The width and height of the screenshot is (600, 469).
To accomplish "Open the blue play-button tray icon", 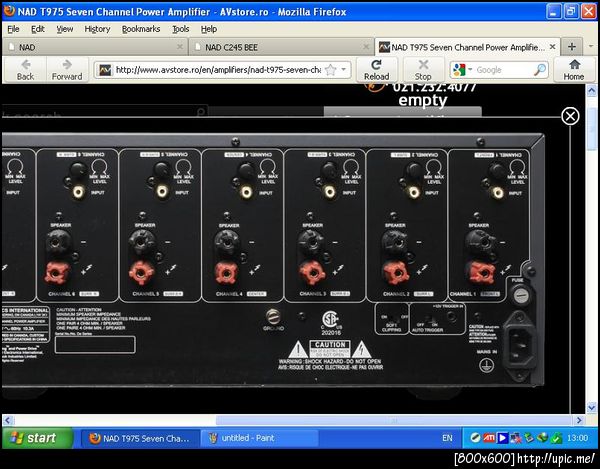I will (x=502, y=438).
